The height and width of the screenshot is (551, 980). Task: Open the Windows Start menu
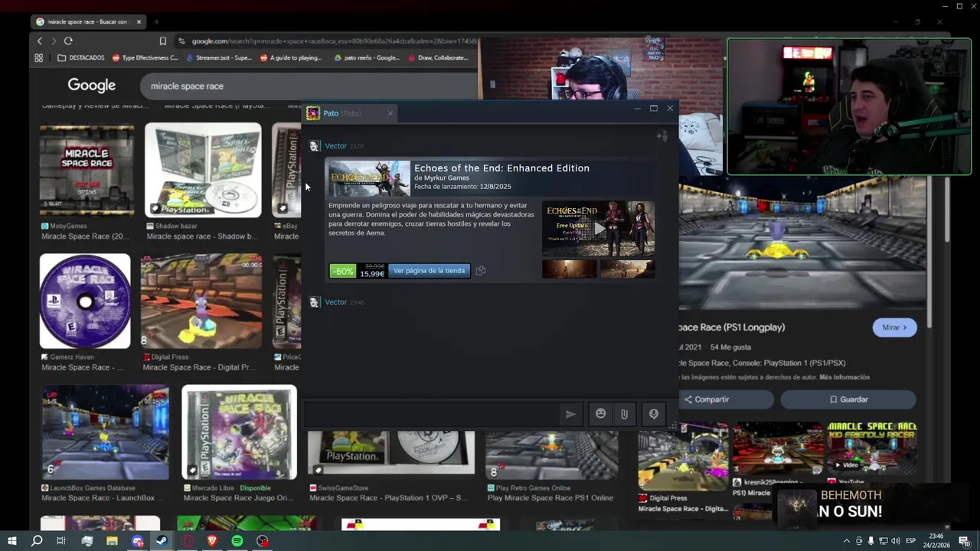coord(11,541)
